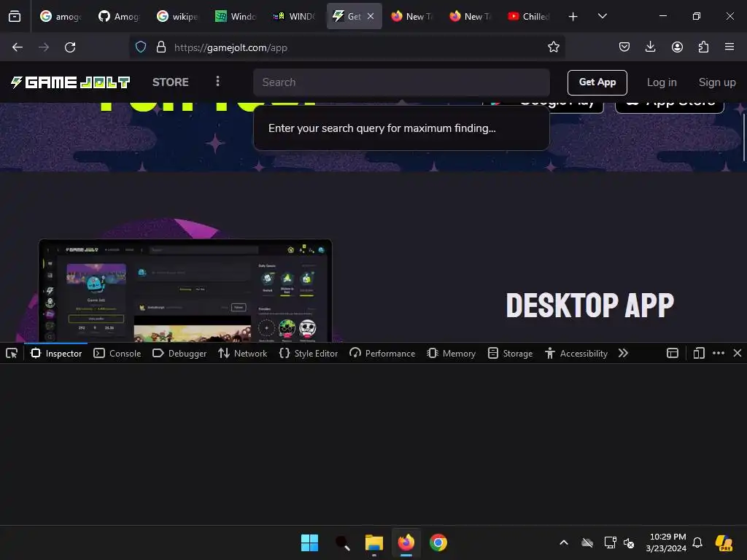Open the Network devtools tab
This screenshot has height=560, width=747.
click(243, 354)
